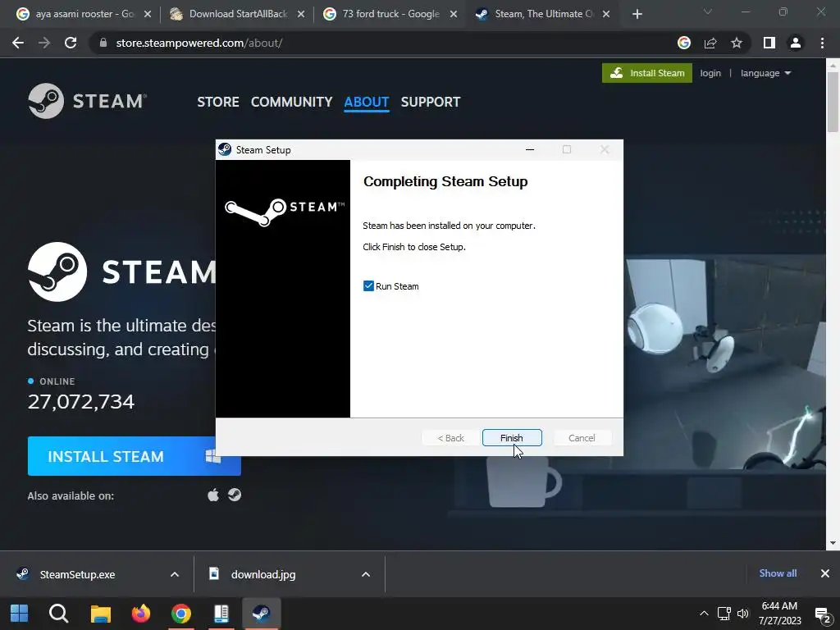
Task: Show hidden system tray icons
Action: (704, 614)
